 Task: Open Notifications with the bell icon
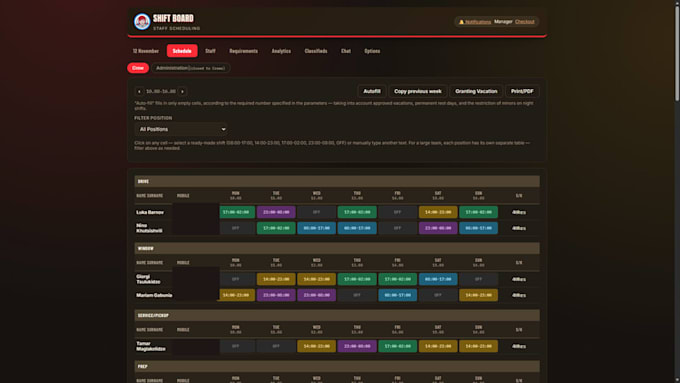(x=475, y=22)
